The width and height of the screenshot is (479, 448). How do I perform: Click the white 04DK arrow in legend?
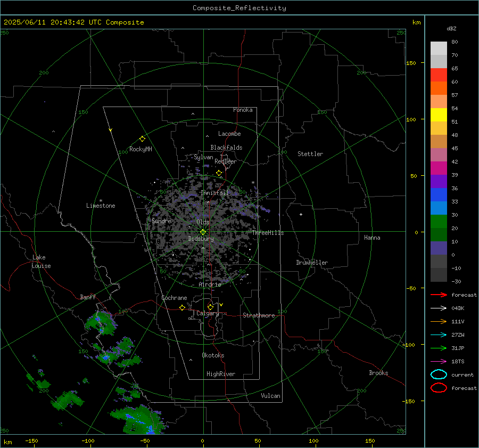(439, 308)
